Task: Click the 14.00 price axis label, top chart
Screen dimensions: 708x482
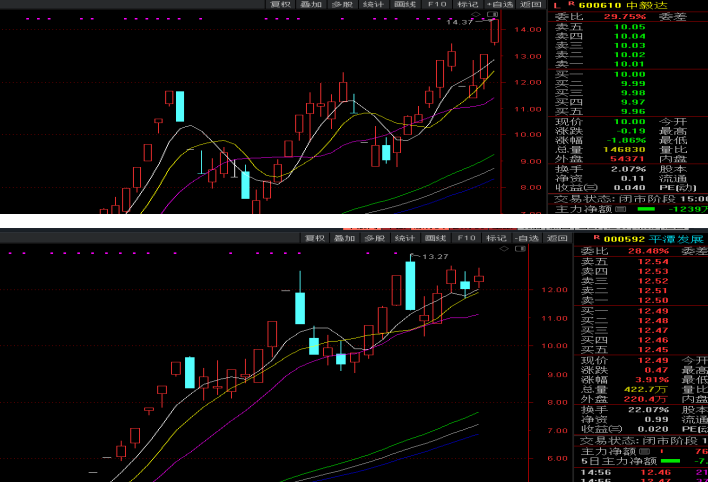Action: tap(528, 29)
